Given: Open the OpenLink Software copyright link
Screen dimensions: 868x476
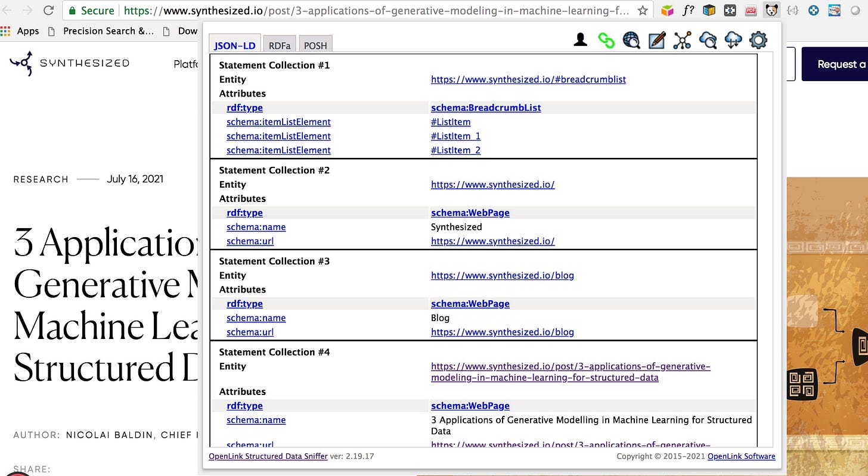Looking at the screenshot, I should [x=742, y=456].
